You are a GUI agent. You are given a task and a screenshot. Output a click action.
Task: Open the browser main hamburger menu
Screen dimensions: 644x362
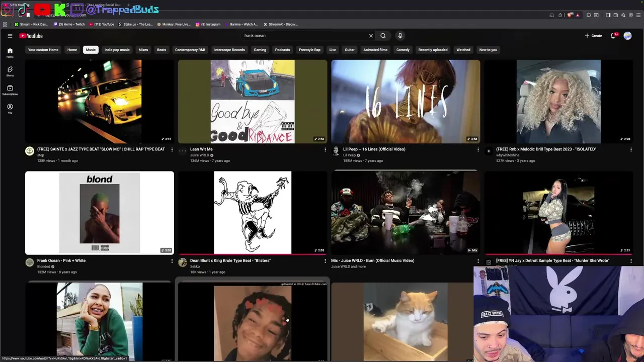(x=638, y=15)
